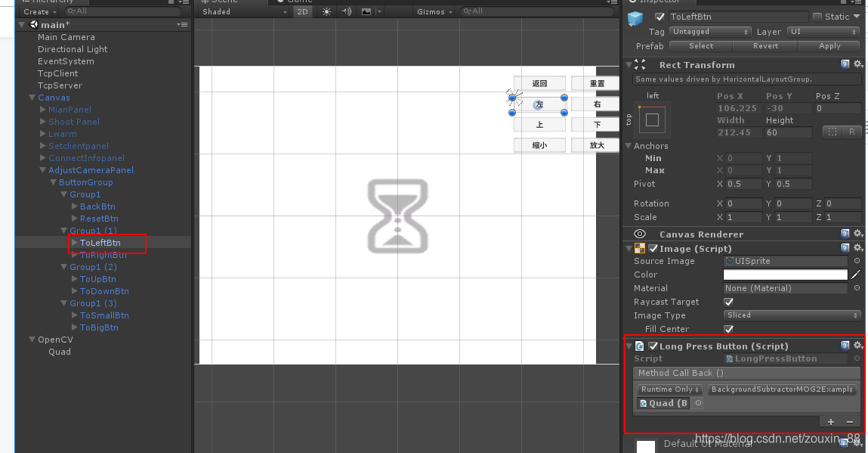Open Static dropdown arrow
This screenshot has width=868, height=453.
pos(857,17)
